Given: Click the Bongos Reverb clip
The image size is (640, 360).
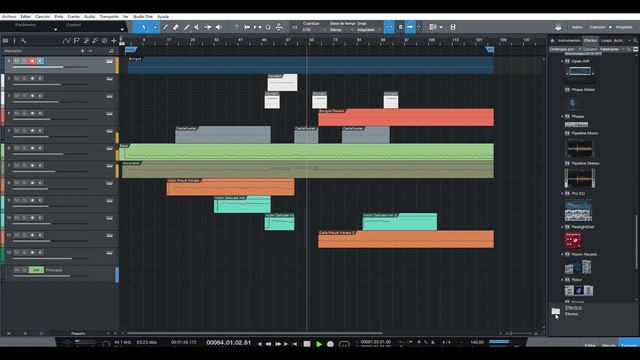Looking at the screenshot, I should coord(406,117).
